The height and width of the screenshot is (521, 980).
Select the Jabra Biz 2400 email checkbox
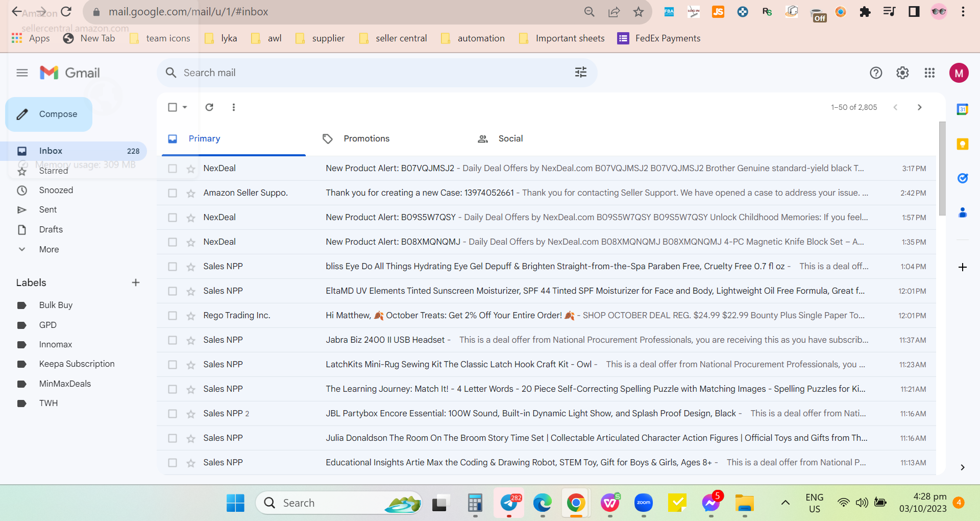click(x=173, y=340)
